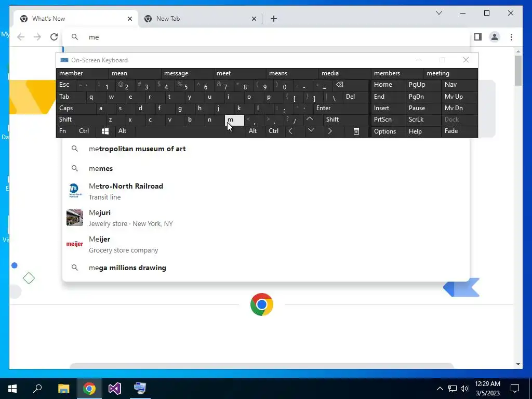Toggle the ScrLk key
Screen dimensions: 532x399
click(423, 119)
